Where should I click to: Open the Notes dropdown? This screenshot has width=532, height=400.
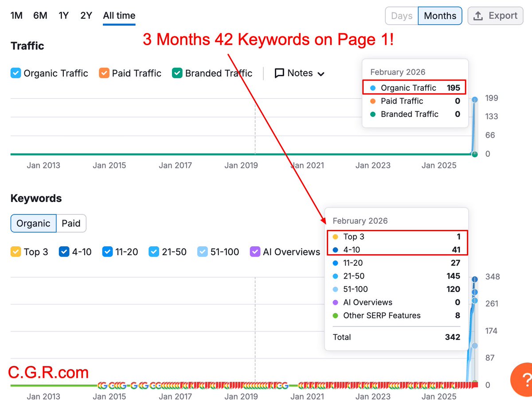pyautogui.click(x=300, y=73)
